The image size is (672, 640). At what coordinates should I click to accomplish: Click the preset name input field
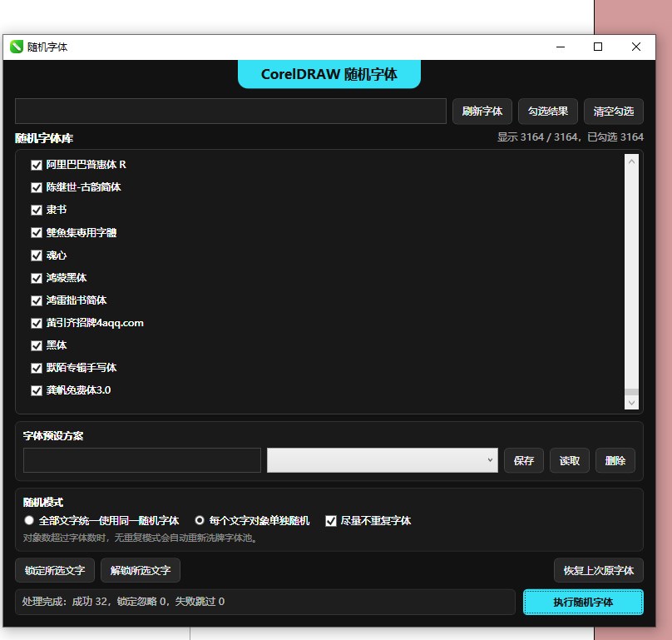tap(142, 460)
